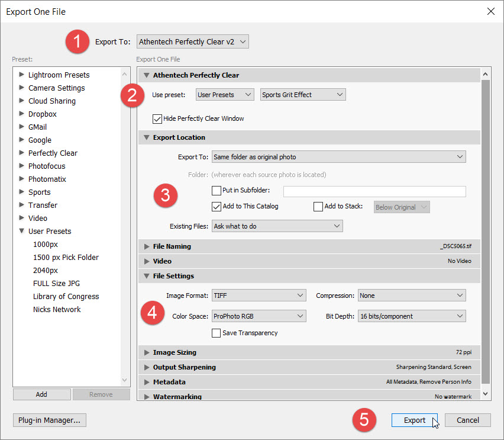Expand the Lightroom Presets folder
The image size is (504, 440).
(x=21, y=75)
